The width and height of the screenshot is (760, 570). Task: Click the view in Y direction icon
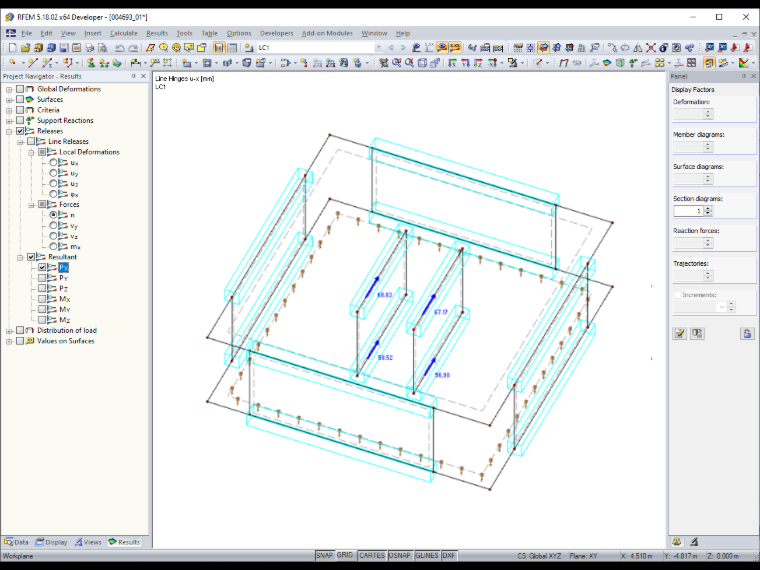(x=465, y=63)
